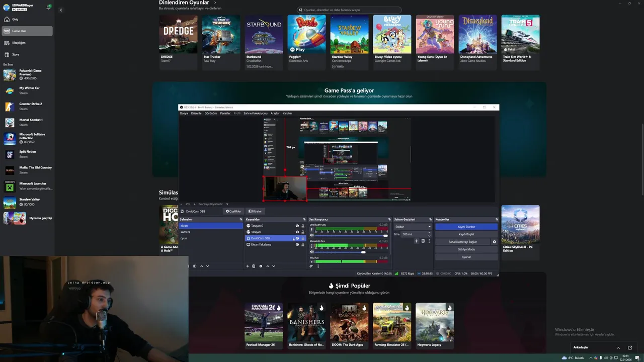Open DroidCam OBS audio options dots
Viewport: 644px width, 362px height.
[x=311, y=230]
